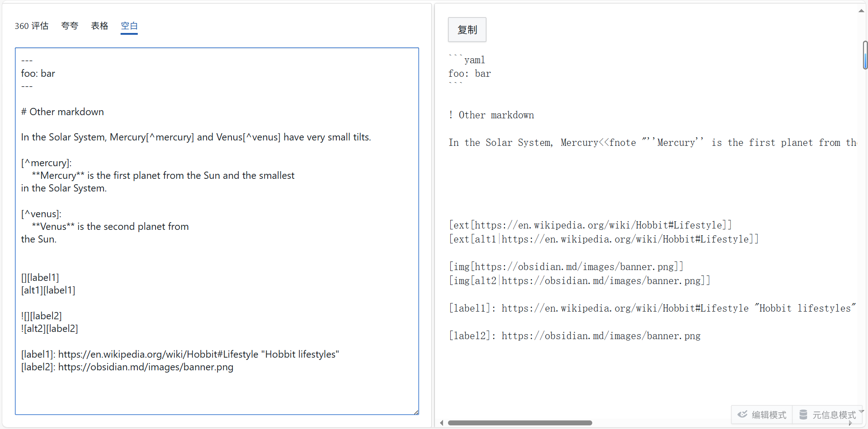Switch to 编辑模式 edit mode

click(762, 415)
